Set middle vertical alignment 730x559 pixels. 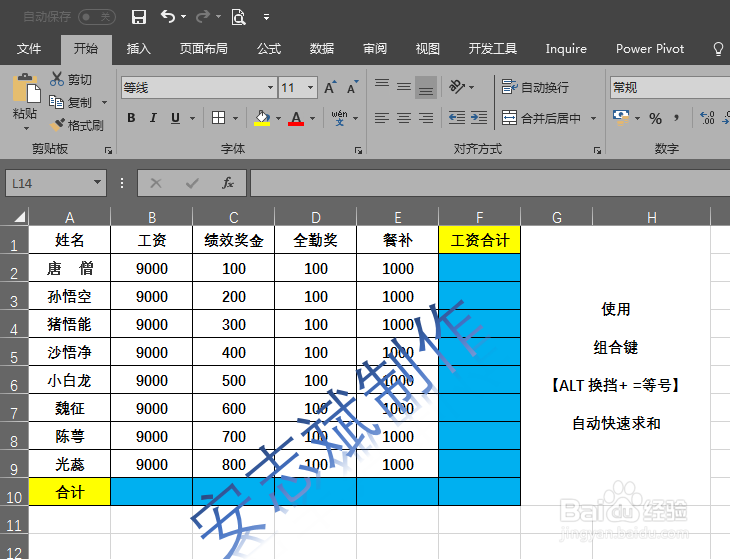[404, 87]
